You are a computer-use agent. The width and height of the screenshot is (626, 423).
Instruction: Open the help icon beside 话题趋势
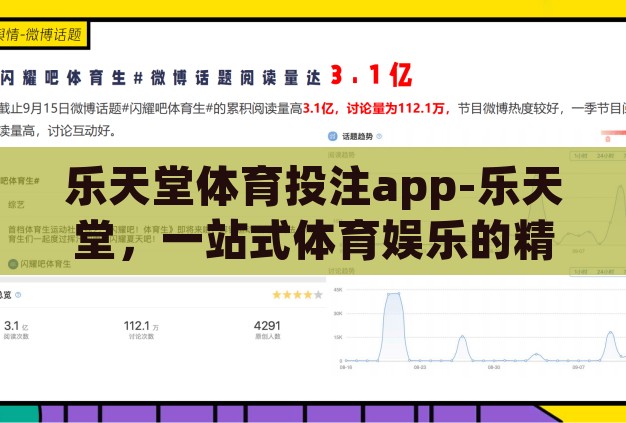tap(379, 136)
